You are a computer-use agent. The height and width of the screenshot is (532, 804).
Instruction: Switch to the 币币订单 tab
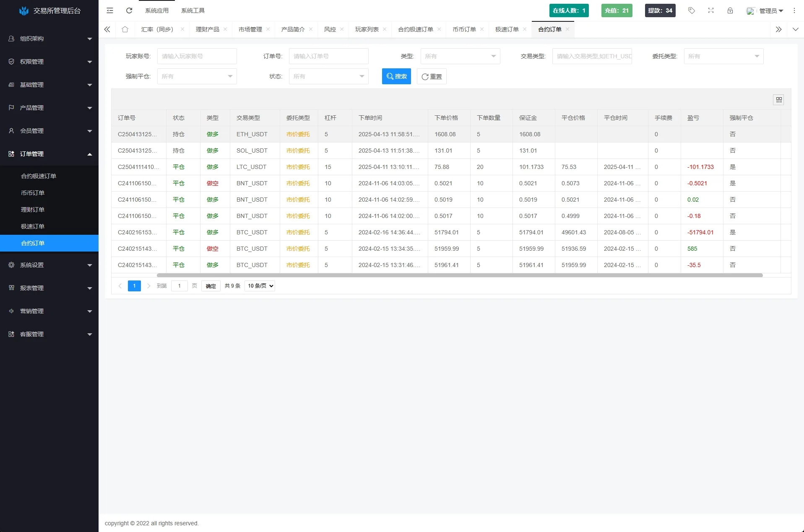pos(464,29)
